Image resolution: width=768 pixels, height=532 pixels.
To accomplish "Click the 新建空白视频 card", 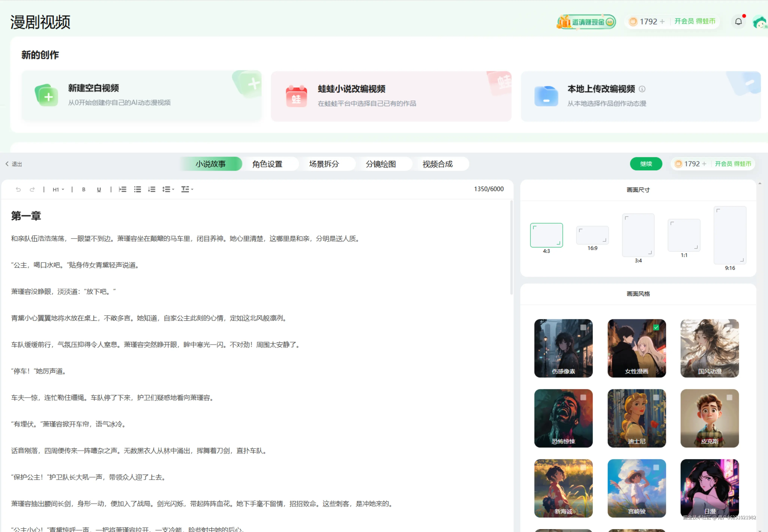I will [x=142, y=95].
